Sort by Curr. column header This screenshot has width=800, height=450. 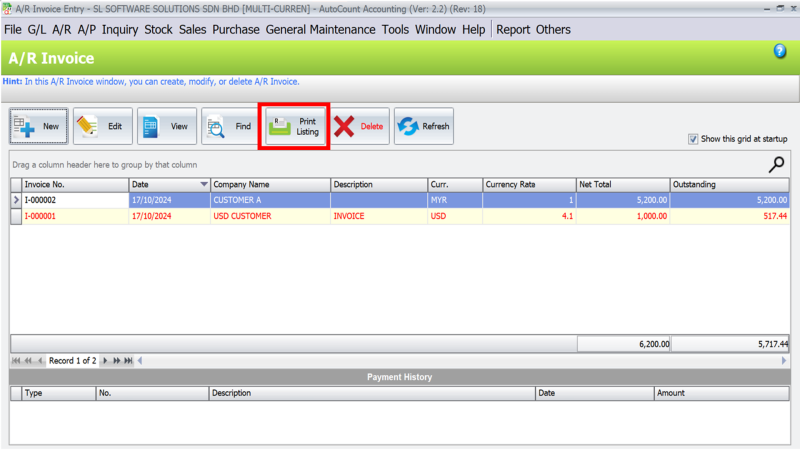click(455, 184)
